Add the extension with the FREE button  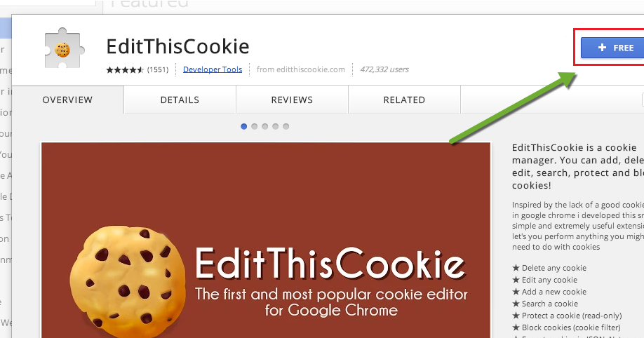[612, 48]
